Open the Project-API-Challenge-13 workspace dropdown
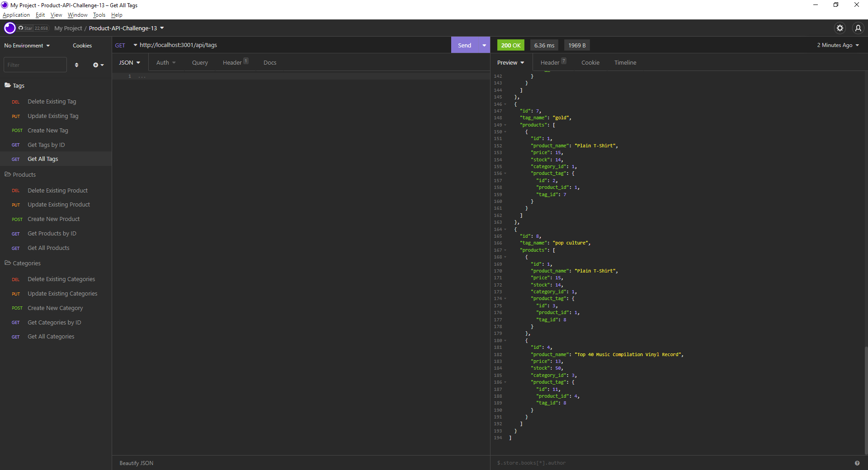 click(x=126, y=28)
